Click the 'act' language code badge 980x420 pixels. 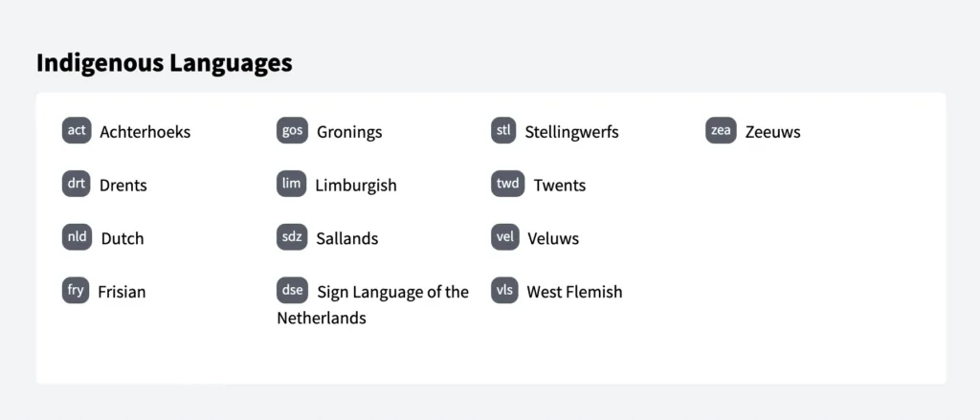coord(77,131)
